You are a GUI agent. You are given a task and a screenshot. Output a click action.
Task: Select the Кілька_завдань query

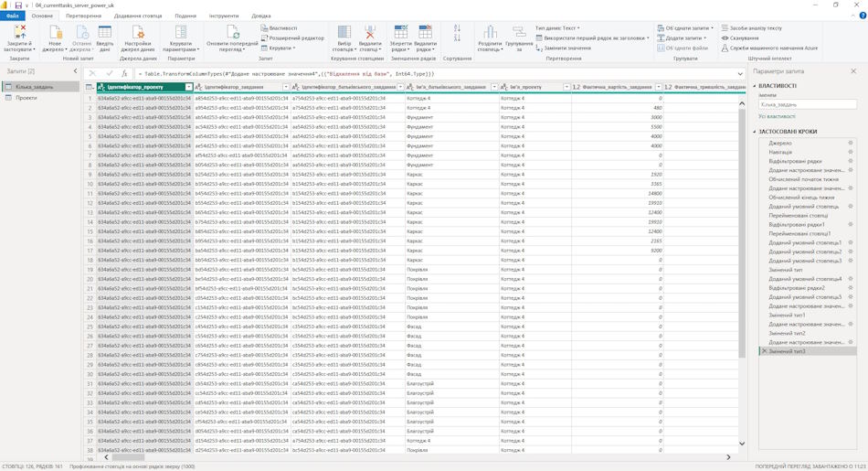point(40,87)
